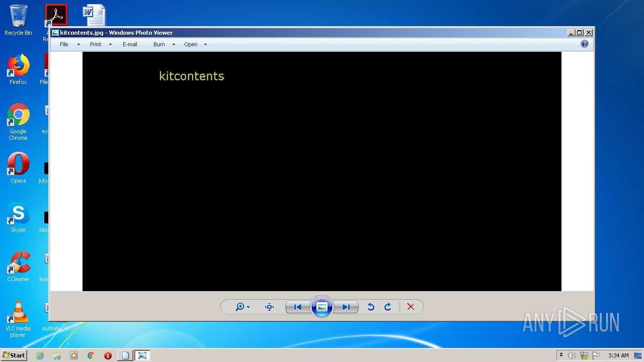Viewport: 644px width, 362px height.
Task: Rotate image clockwise
Action: pos(388,307)
